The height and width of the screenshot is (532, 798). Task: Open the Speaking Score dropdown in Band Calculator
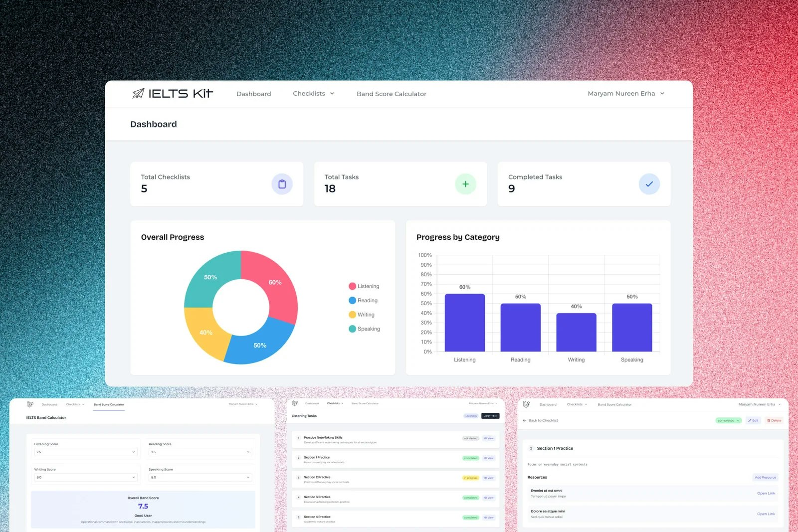[x=200, y=477]
